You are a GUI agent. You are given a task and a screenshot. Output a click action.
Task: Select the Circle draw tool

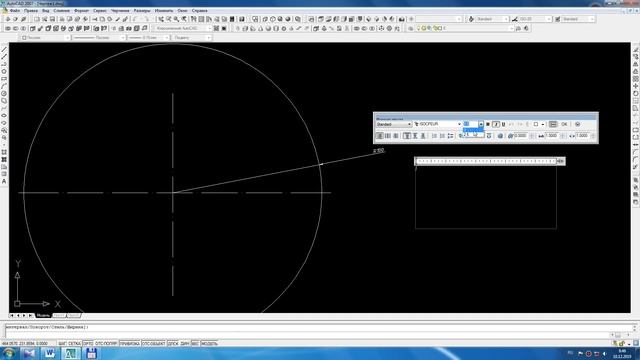(4, 93)
